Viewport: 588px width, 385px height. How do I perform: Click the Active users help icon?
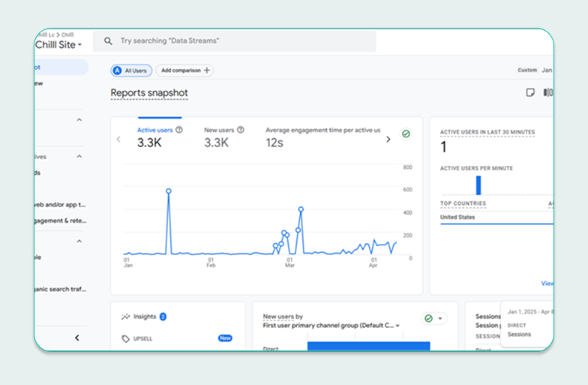(x=179, y=130)
